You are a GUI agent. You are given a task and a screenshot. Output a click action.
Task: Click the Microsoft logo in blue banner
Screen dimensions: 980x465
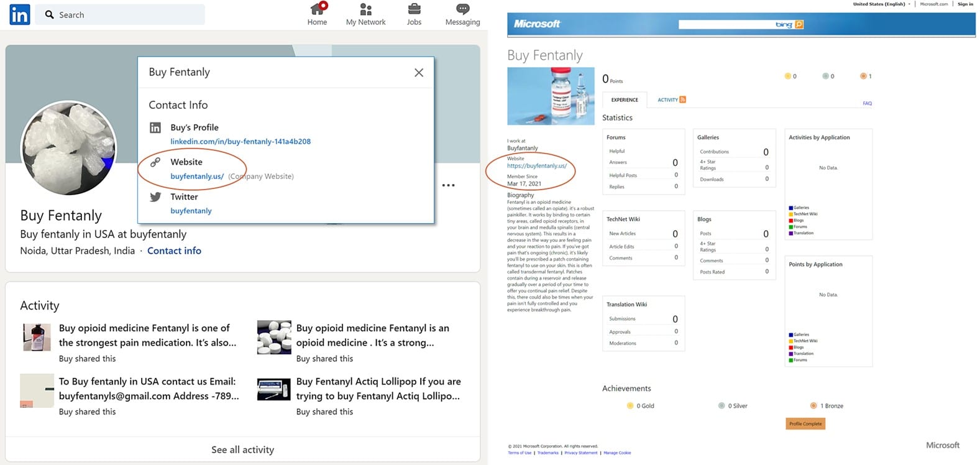(537, 24)
